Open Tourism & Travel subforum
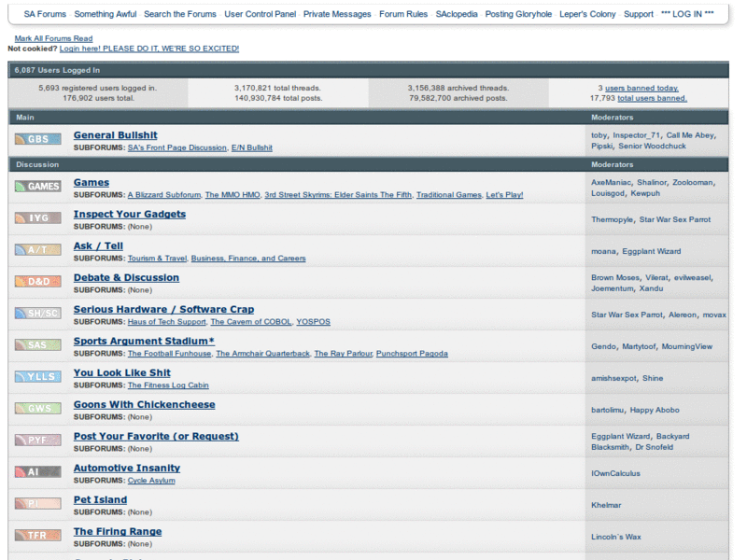This screenshot has height=560, width=747. [x=157, y=259]
